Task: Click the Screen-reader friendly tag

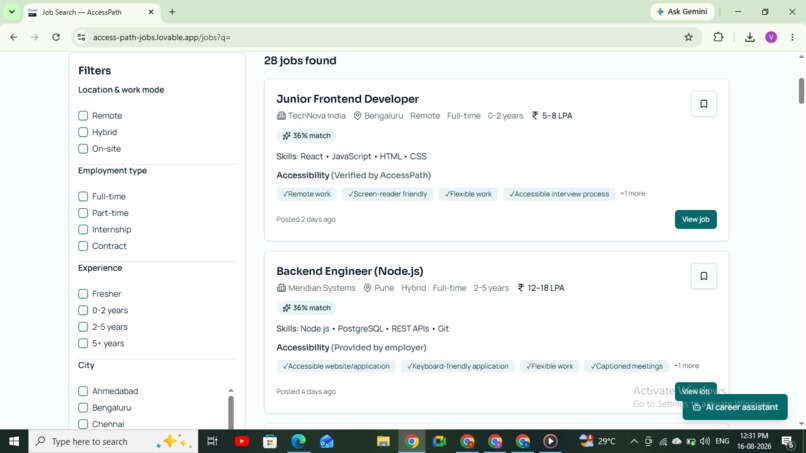Action: [x=388, y=194]
